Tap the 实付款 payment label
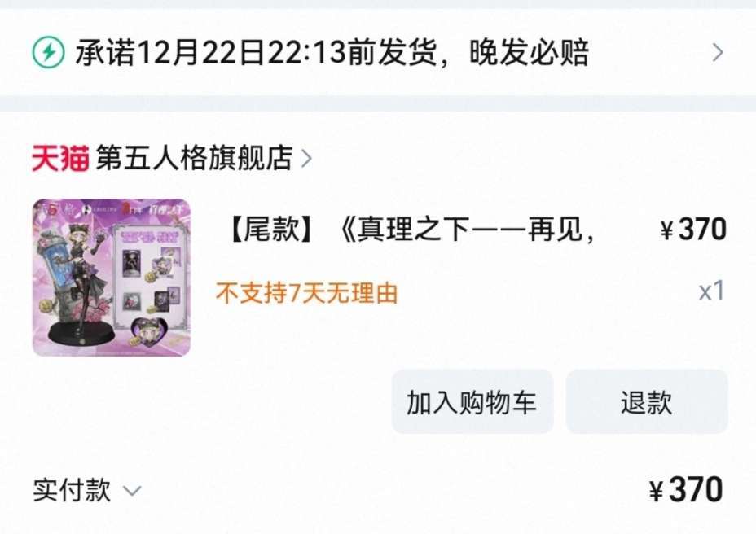The width and height of the screenshot is (756, 534). point(72,490)
